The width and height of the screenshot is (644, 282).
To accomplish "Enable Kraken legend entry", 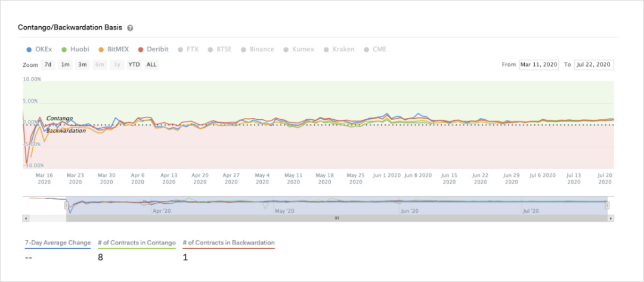I will 340,49.
